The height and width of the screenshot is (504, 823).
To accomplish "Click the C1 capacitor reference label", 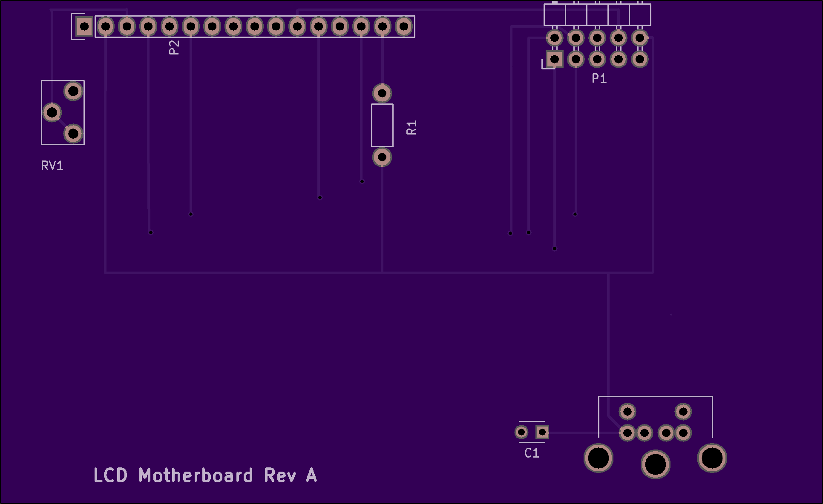I will tap(532, 453).
